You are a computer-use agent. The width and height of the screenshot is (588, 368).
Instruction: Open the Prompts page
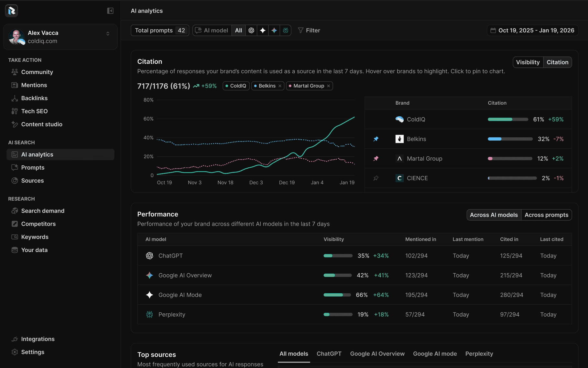[60, 167]
